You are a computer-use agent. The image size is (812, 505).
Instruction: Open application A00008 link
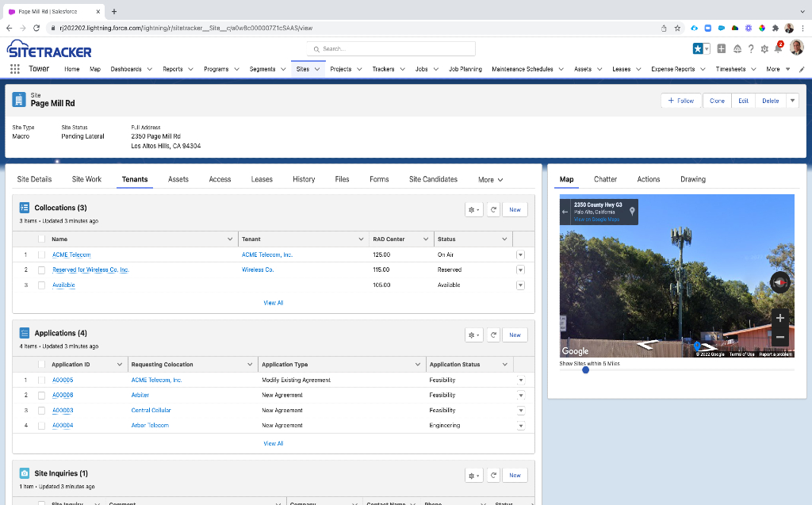(x=63, y=395)
